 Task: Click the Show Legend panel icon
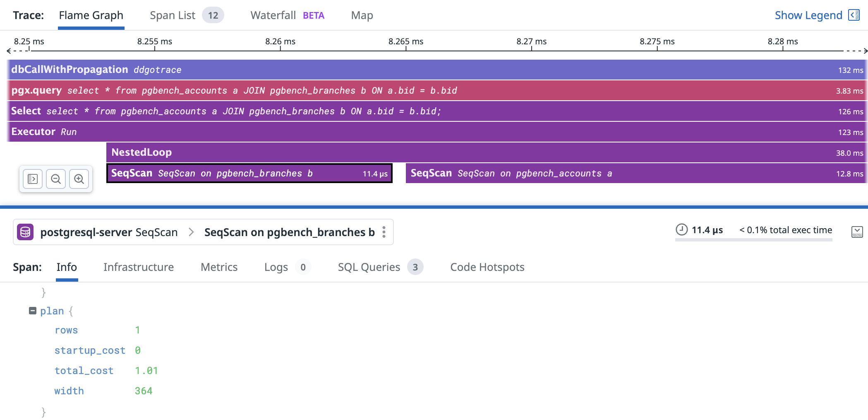click(x=854, y=15)
